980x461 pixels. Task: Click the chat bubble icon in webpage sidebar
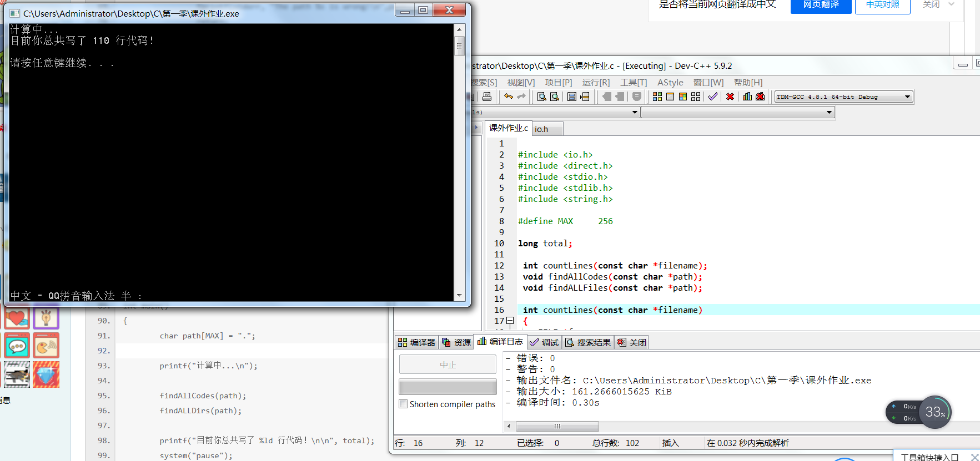coord(17,346)
